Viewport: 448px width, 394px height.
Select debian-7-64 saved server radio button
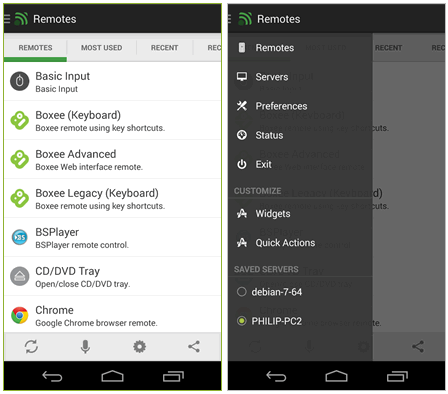coord(241,292)
